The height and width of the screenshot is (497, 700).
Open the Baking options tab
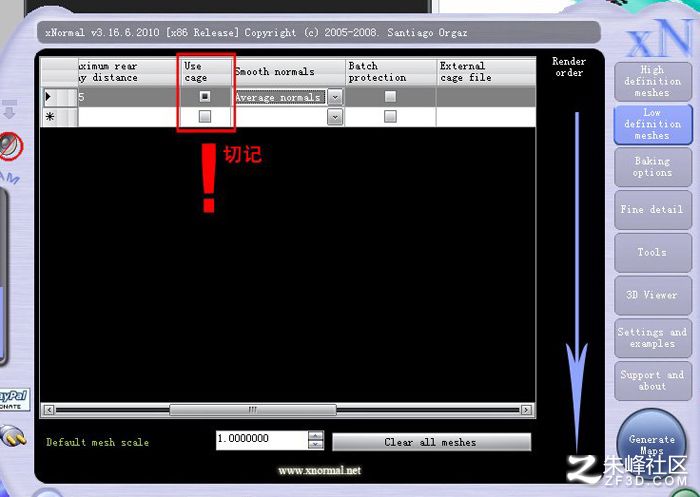[653, 167]
